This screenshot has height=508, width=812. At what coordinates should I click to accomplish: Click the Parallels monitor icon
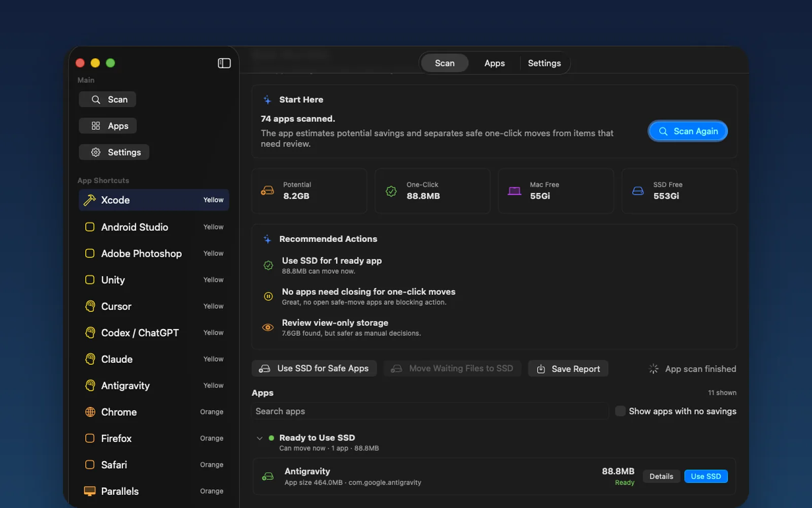(x=90, y=491)
